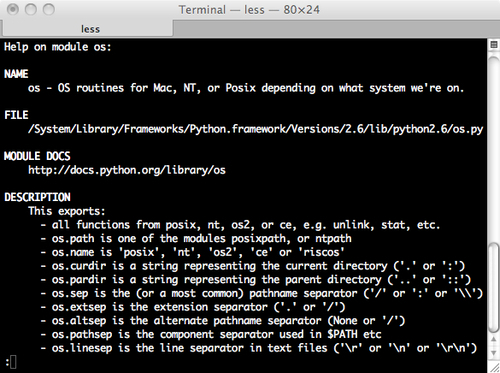Minimize the Terminal window
Image resolution: width=500 pixels, height=373 pixels.
pos(31,9)
